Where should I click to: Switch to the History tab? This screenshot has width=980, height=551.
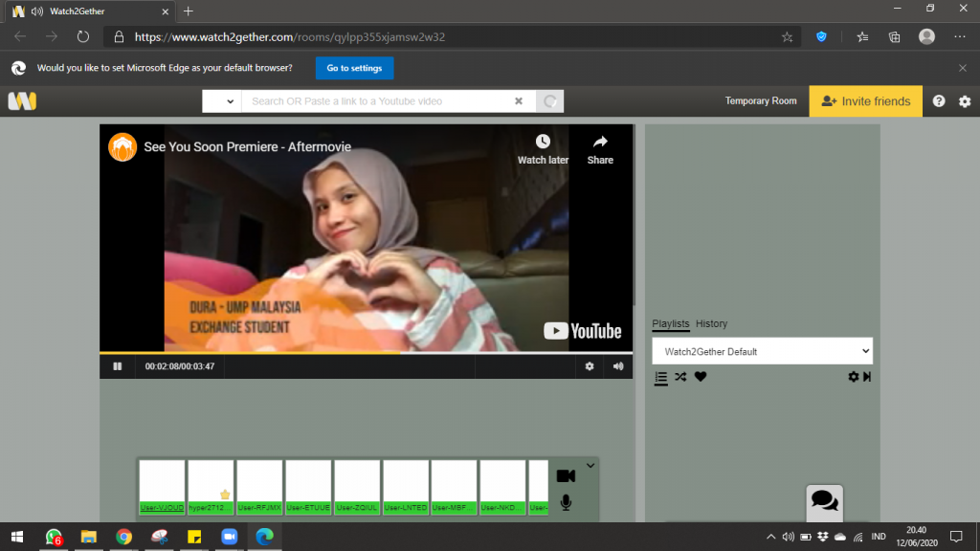(x=711, y=323)
